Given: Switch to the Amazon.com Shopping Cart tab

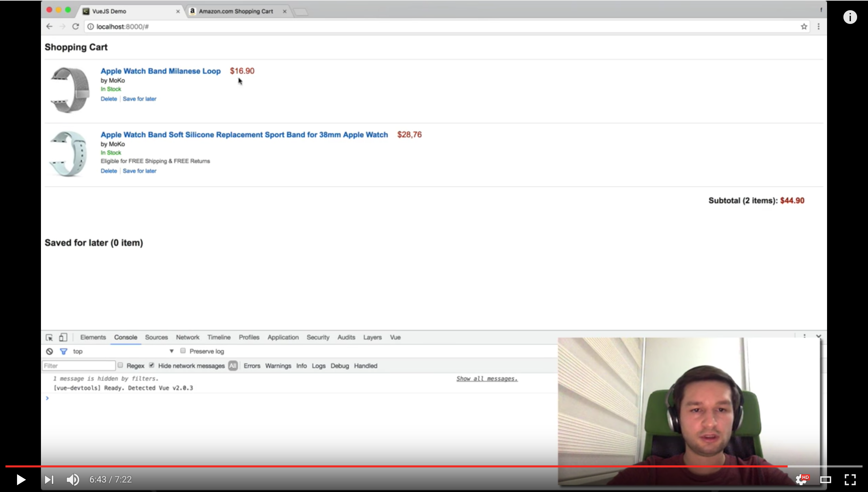Looking at the screenshot, I should point(236,11).
